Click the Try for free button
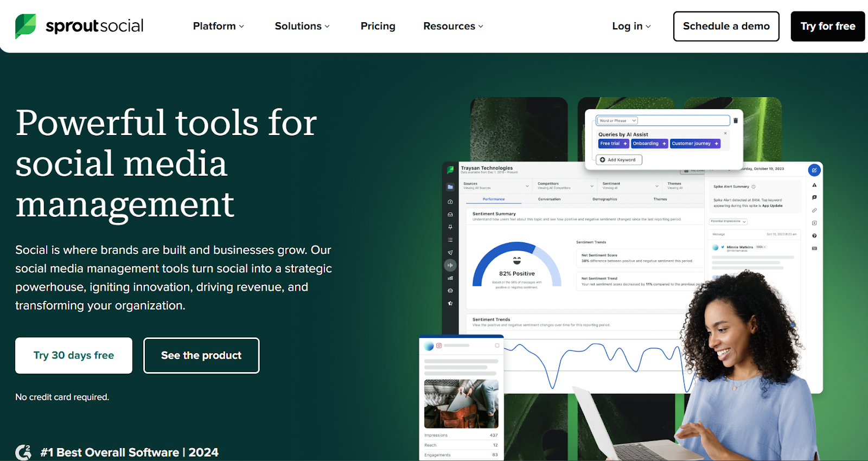868x461 pixels. point(828,26)
